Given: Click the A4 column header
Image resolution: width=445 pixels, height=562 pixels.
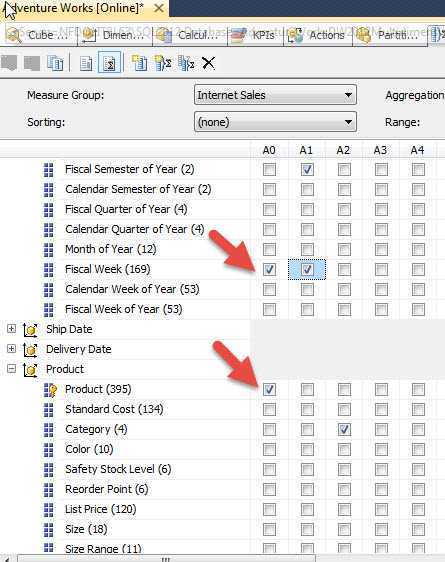Looking at the screenshot, I should pos(417,150).
